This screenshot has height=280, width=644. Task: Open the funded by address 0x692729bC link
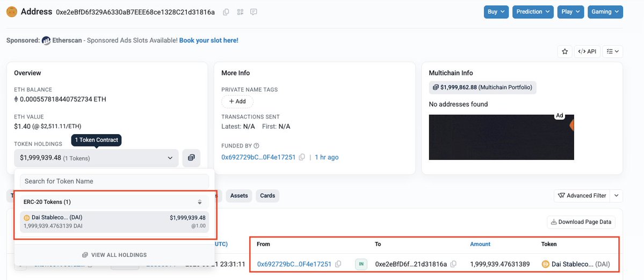258,157
